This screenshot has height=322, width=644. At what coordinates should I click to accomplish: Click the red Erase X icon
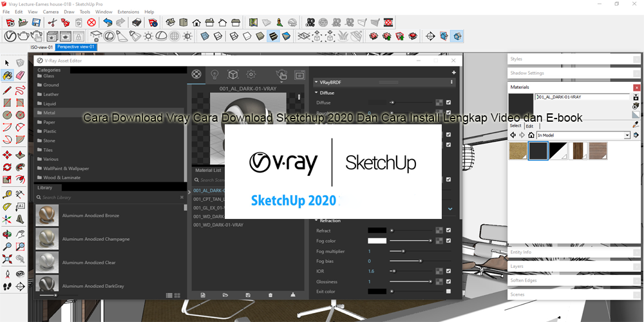click(91, 22)
